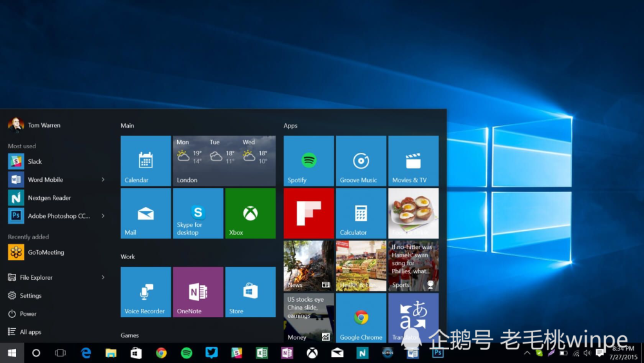This screenshot has width=644, height=363.
Task: Click the Main group header
Action: [x=128, y=125]
